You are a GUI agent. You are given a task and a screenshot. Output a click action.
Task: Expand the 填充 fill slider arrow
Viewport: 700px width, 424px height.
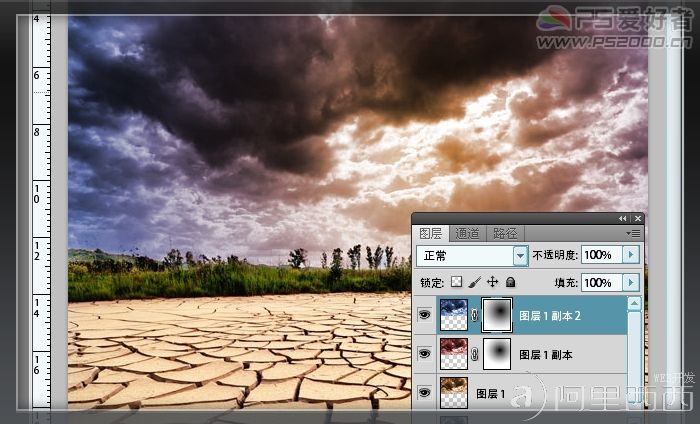pyautogui.click(x=631, y=283)
